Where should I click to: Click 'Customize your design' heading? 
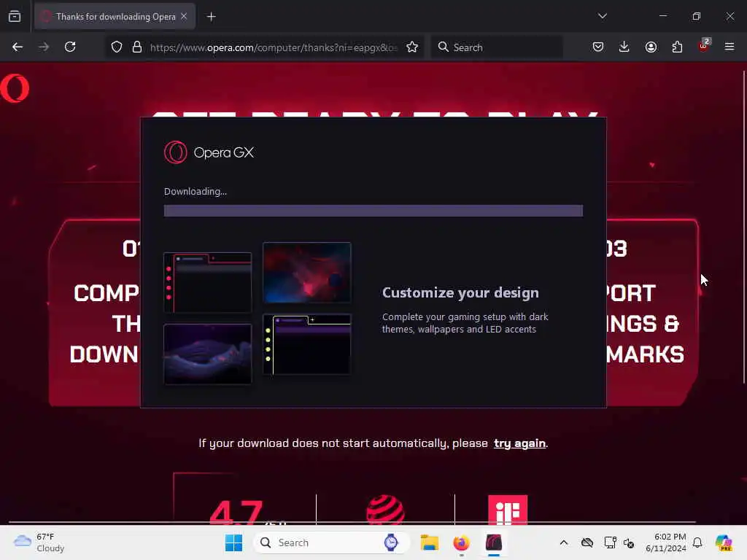pos(460,293)
